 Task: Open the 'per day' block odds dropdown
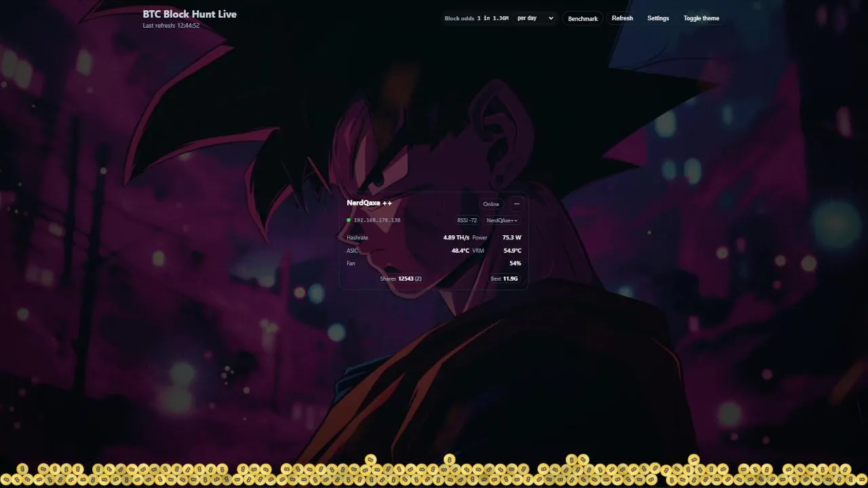[534, 18]
